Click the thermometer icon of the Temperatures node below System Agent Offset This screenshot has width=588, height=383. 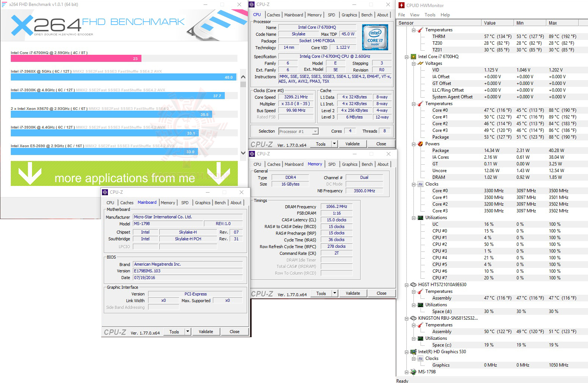[420, 104]
